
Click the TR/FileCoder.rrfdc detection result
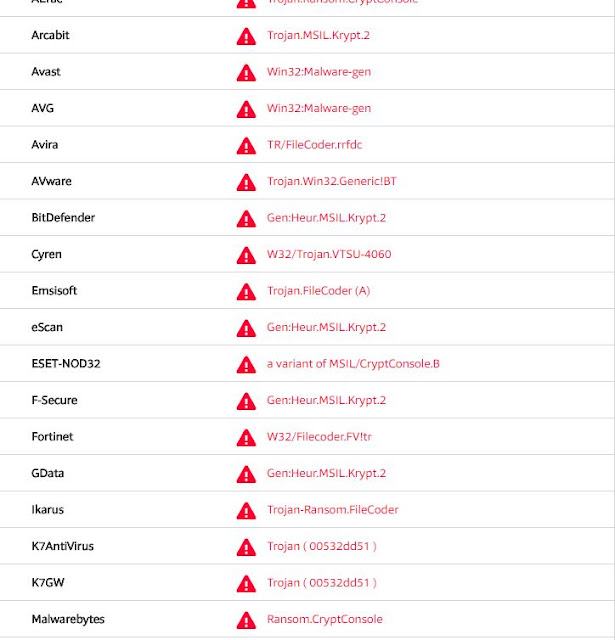(314, 145)
